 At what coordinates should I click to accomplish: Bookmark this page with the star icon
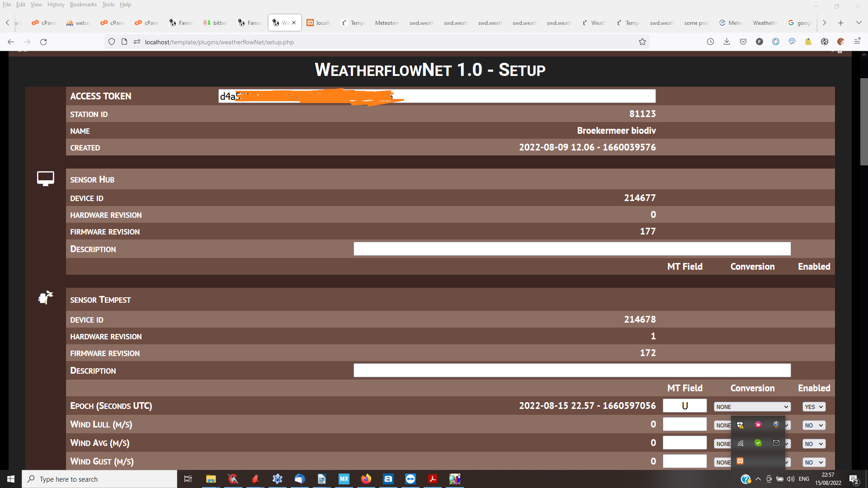pos(642,42)
